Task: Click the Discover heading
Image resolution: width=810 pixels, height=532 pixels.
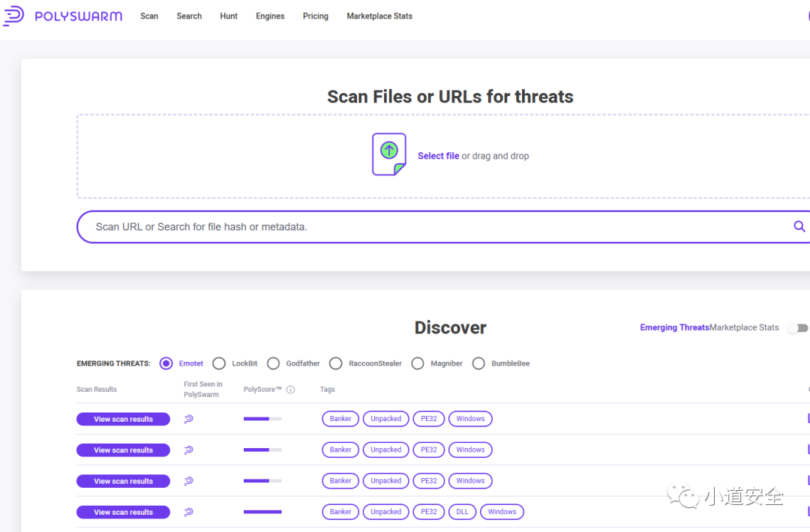Action: [451, 327]
